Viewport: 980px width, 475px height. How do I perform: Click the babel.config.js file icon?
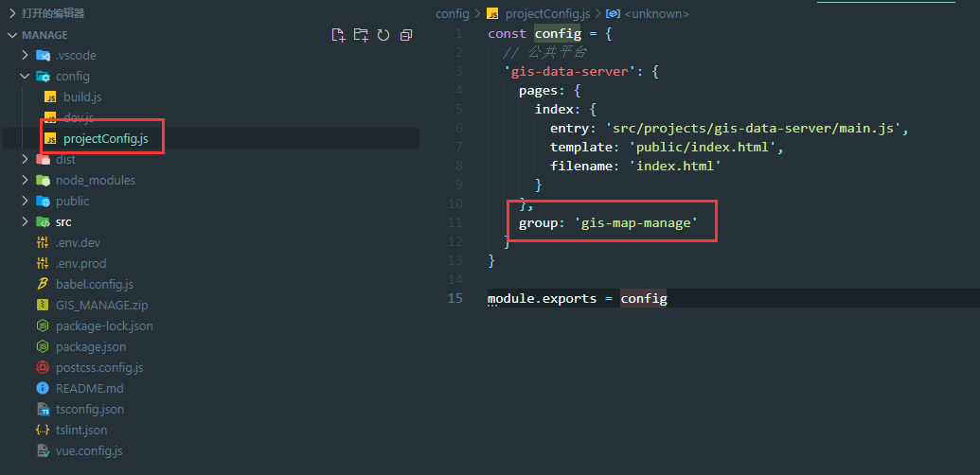pyautogui.click(x=43, y=284)
